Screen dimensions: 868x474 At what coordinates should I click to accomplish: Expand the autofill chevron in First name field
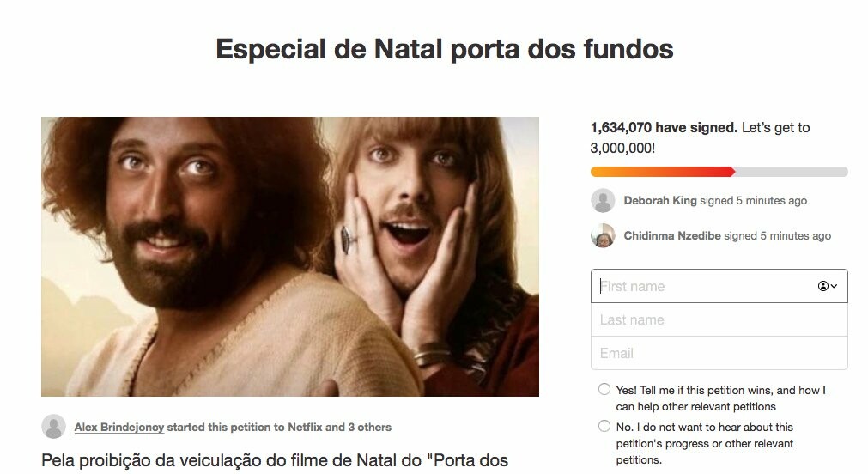pyautogui.click(x=835, y=286)
